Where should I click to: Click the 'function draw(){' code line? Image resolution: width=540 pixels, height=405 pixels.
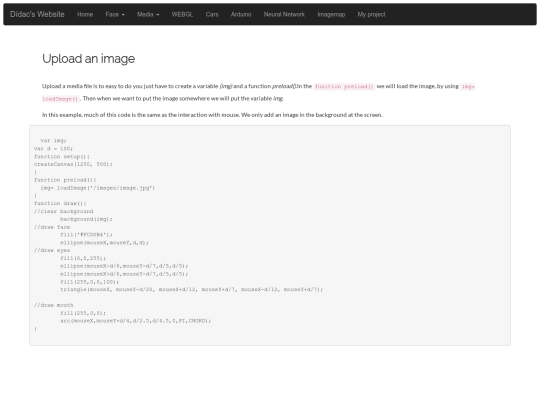[x=60, y=203]
